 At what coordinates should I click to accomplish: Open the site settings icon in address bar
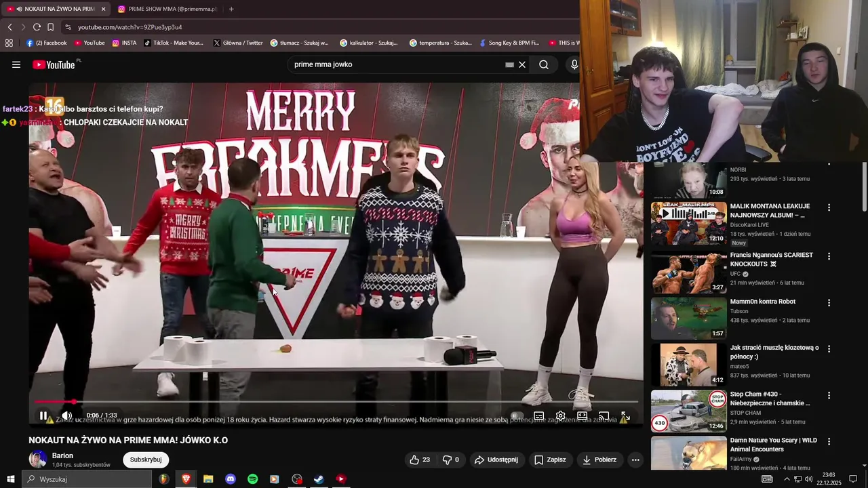[x=68, y=27]
